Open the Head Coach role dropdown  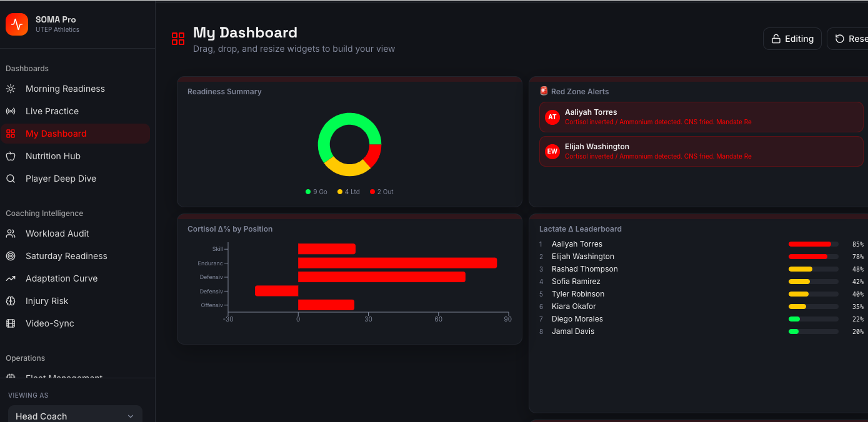(x=75, y=416)
